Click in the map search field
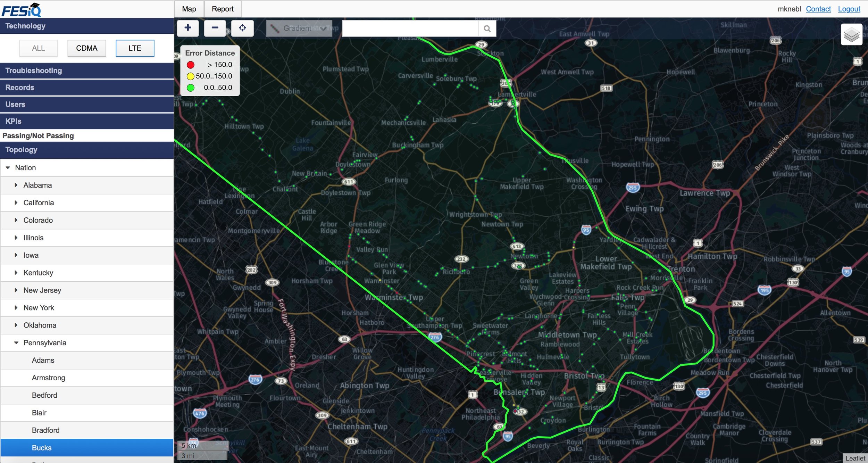Viewport: 868px width, 463px height. tap(410, 28)
